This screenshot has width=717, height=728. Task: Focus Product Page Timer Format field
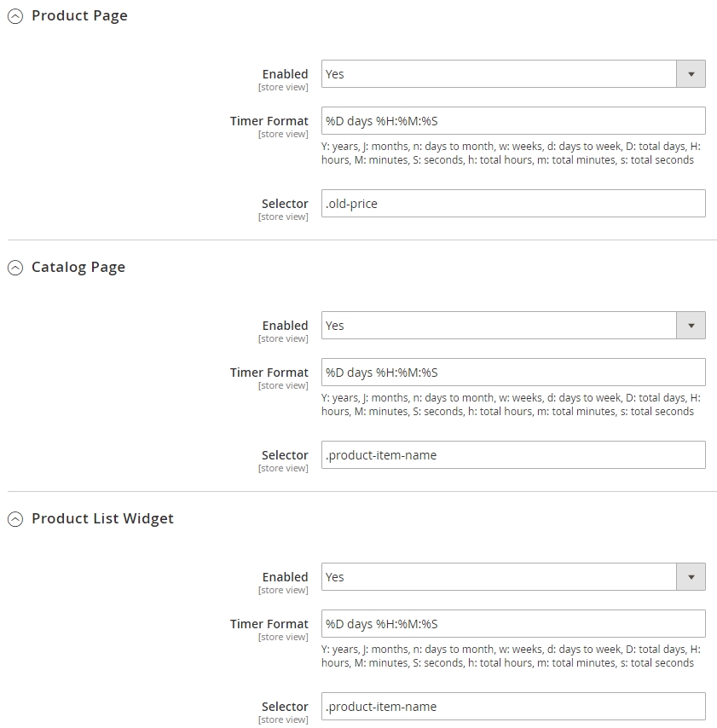coord(513,121)
